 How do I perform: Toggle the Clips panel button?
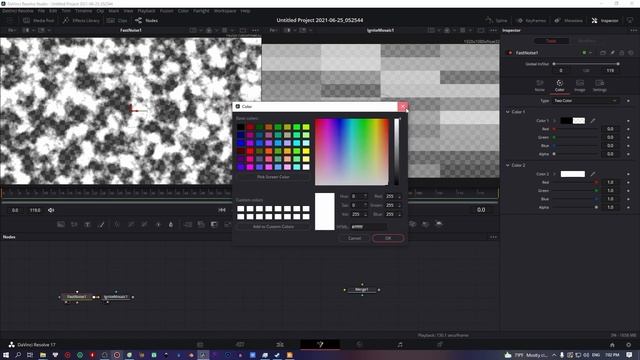pyautogui.click(x=117, y=20)
